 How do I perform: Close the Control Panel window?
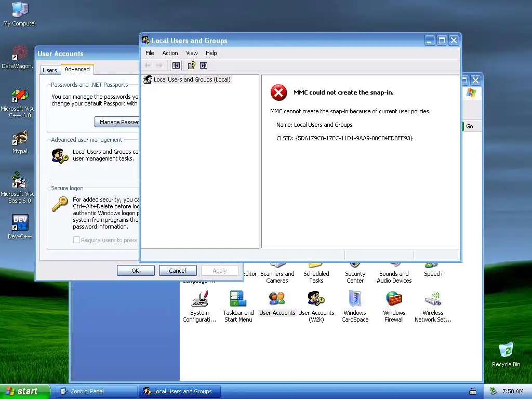pyautogui.click(x=475, y=80)
